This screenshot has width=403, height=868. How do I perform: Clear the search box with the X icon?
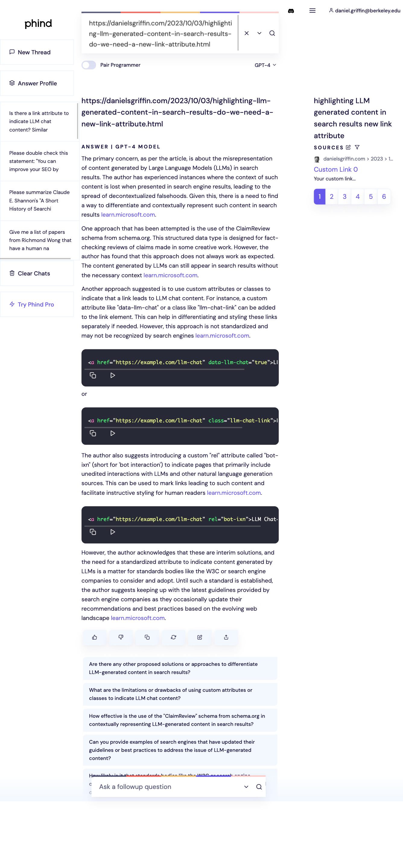247,33
